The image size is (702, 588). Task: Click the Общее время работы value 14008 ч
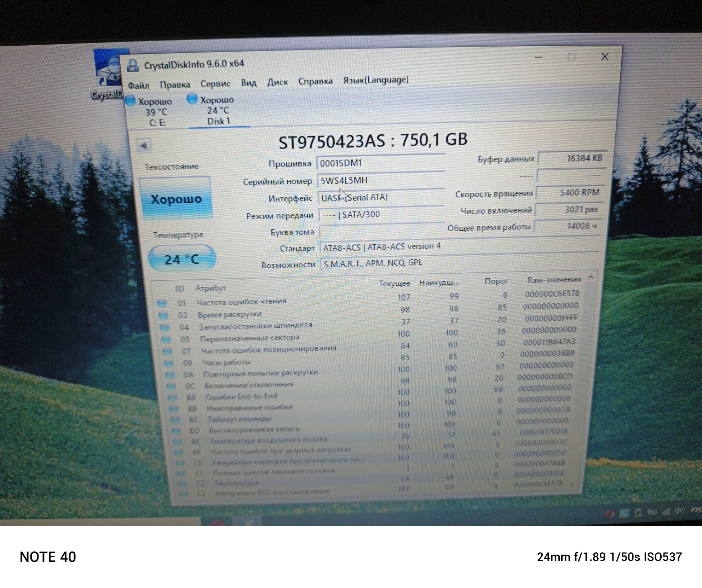pos(568,226)
